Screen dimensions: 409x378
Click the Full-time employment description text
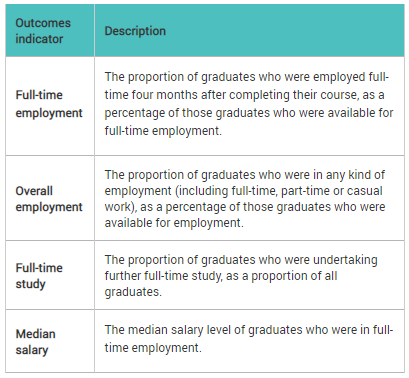tap(249, 104)
